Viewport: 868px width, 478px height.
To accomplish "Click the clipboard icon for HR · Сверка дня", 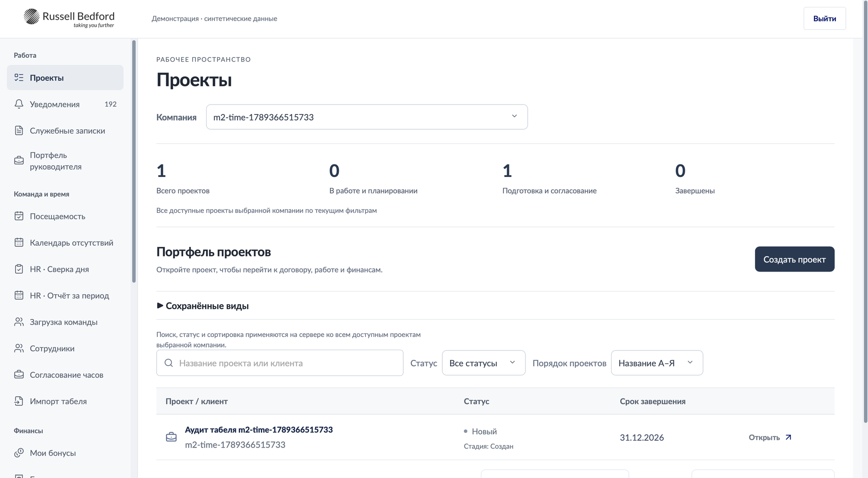I will (19, 269).
